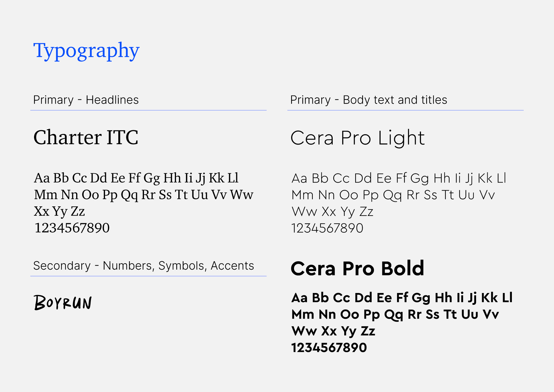Click the Cera Pro Bold font name
554x392 pixels.
357,268
